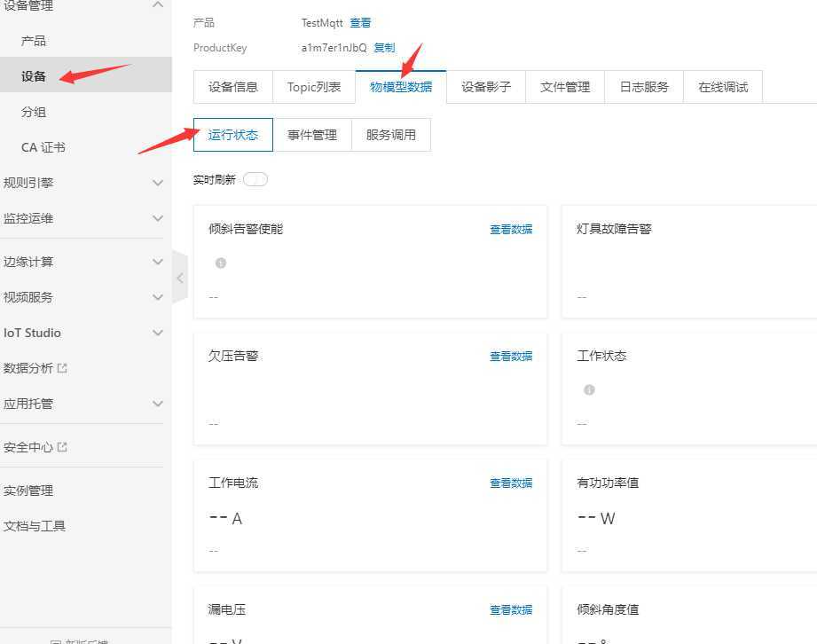View data for 漏电压 property
This screenshot has width=817, height=644.
click(x=511, y=610)
